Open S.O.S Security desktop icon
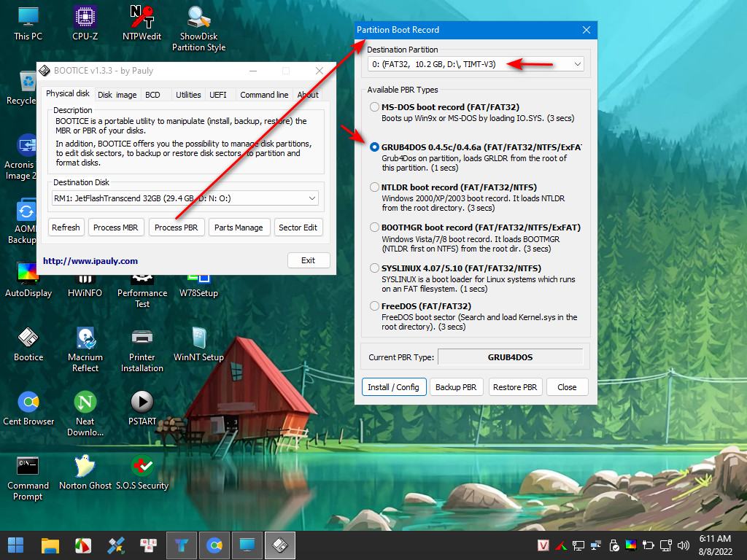 coord(142,472)
